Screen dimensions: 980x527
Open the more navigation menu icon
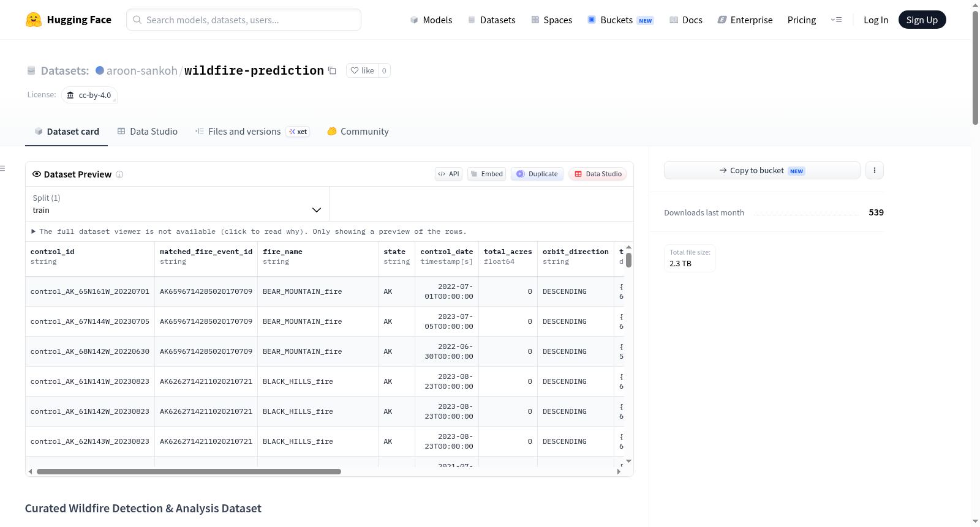tap(836, 20)
